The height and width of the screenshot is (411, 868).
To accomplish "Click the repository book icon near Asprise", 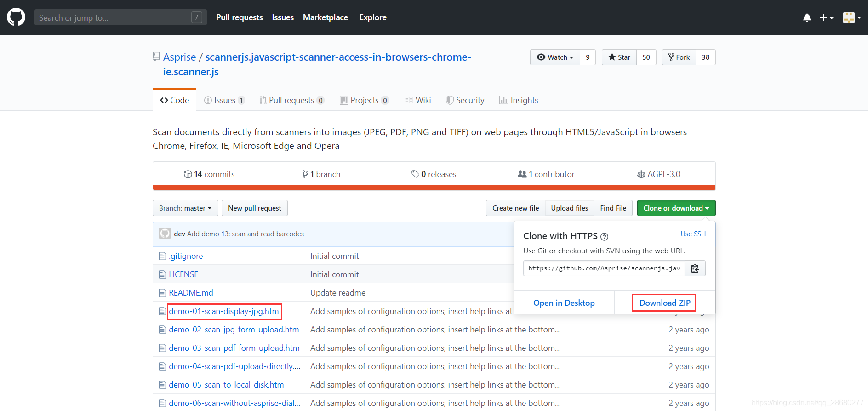I will coord(156,57).
